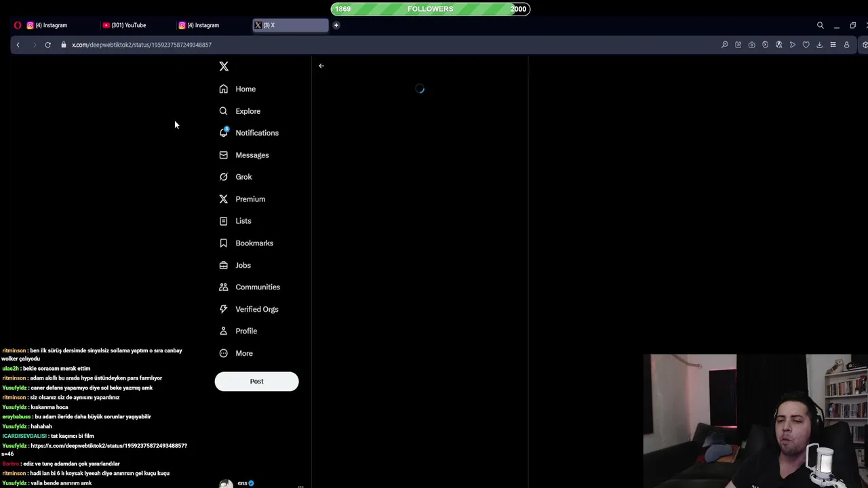Switch to Instagram tab beside Opera logo
This screenshot has width=868, height=488.
pos(52,25)
